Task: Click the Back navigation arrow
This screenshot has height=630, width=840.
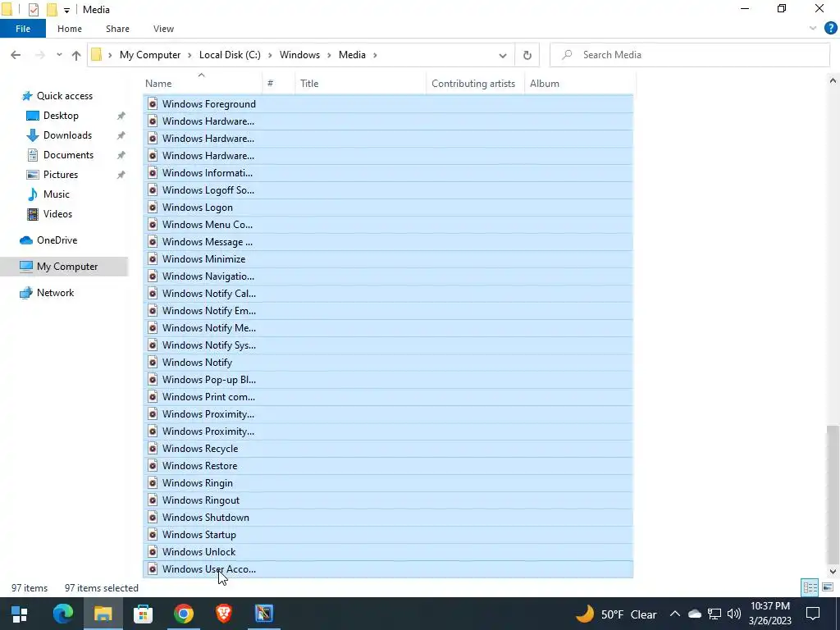Action: 16,55
